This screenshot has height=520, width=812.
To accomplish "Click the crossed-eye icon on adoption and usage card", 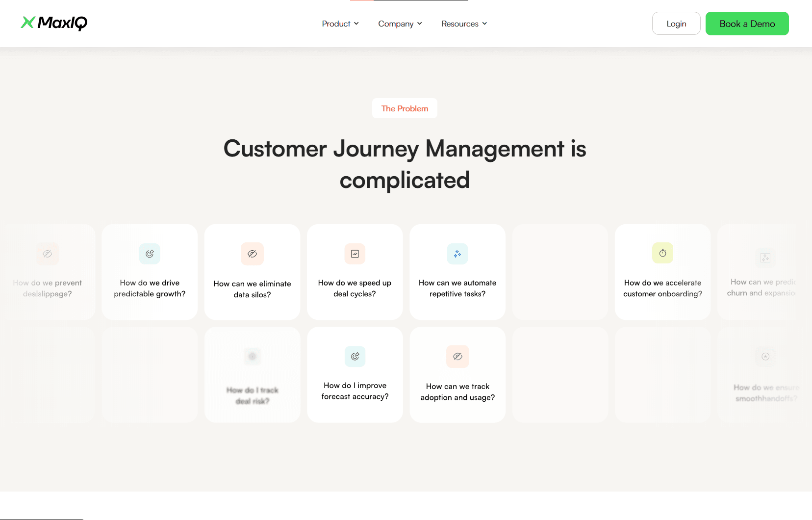I will (x=457, y=356).
